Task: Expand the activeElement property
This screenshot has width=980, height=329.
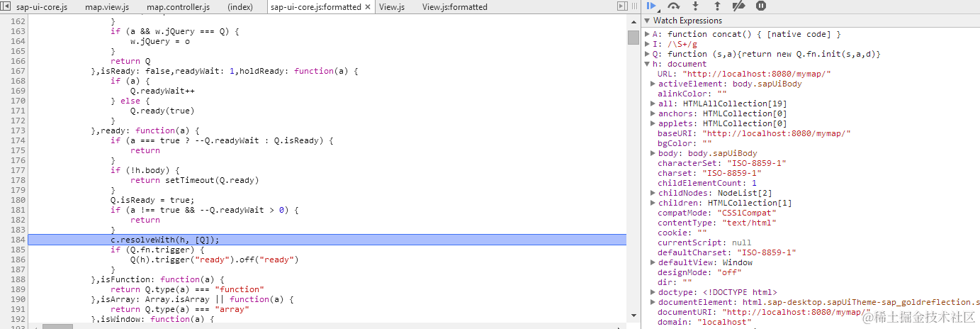Action: pos(653,84)
